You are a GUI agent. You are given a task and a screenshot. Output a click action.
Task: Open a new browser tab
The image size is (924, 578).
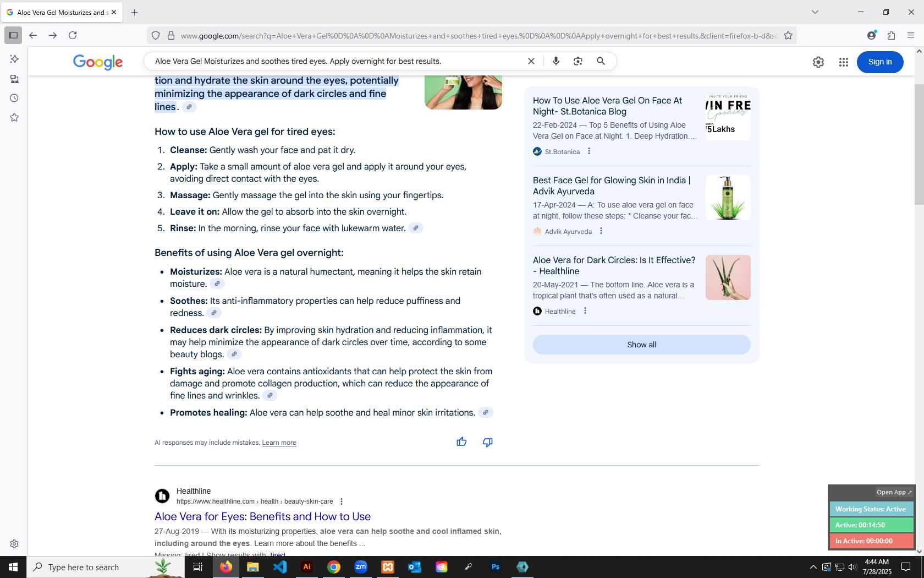[x=134, y=12]
